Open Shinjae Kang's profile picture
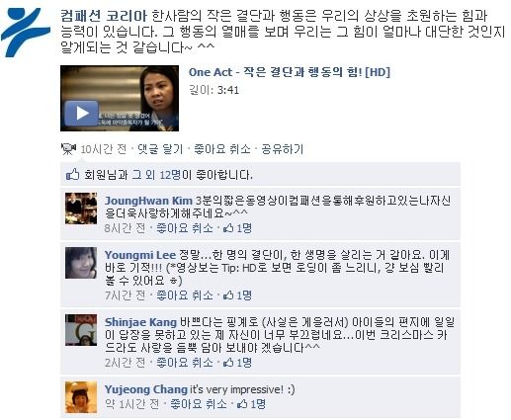The width and height of the screenshot is (511, 420). 81,330
